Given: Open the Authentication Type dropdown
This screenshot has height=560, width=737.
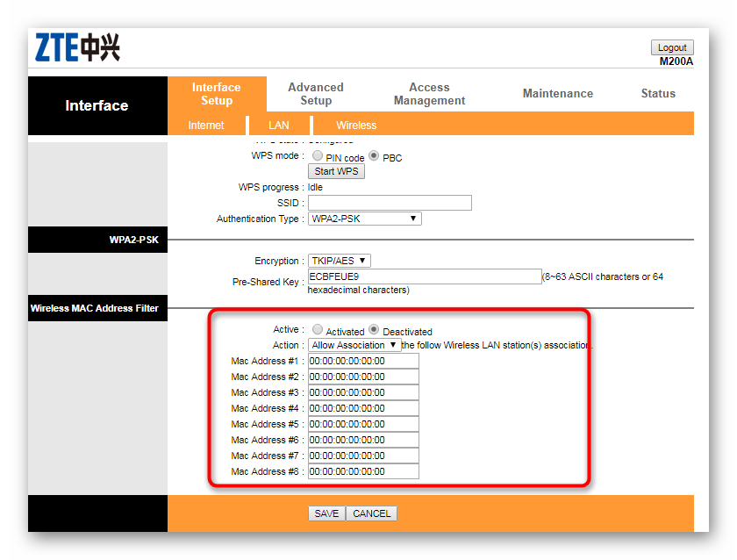Looking at the screenshot, I should click(365, 219).
